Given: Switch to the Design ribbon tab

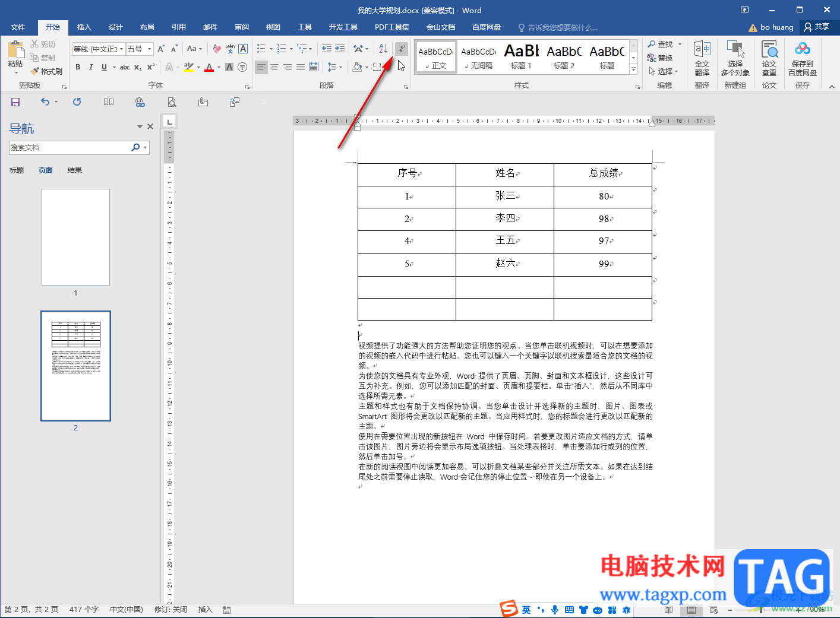Looking at the screenshot, I should 116,27.
